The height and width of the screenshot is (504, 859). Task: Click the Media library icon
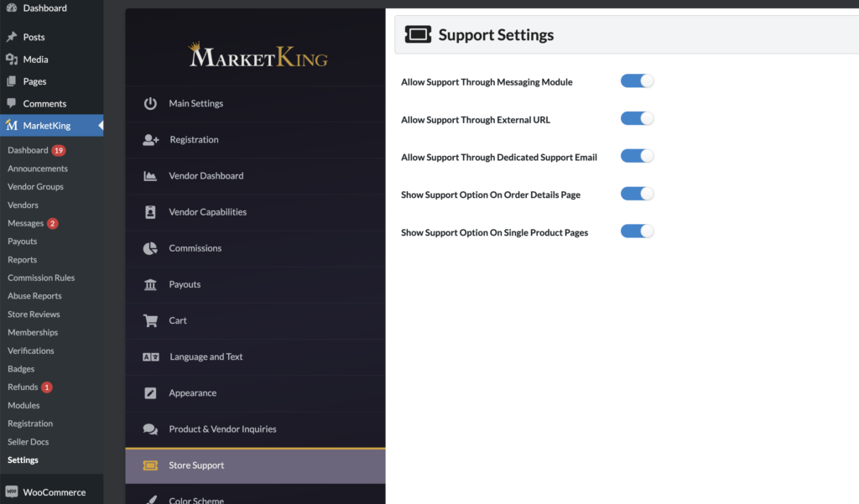point(12,60)
